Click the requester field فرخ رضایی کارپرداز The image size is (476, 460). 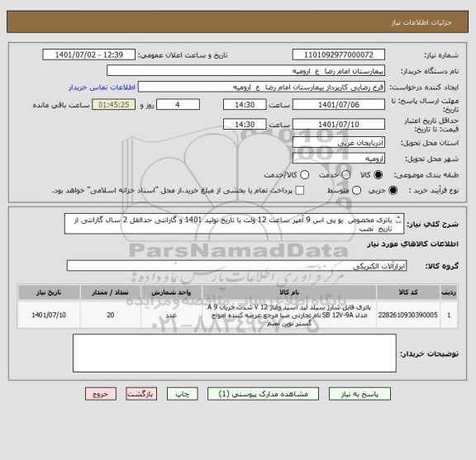(261, 87)
